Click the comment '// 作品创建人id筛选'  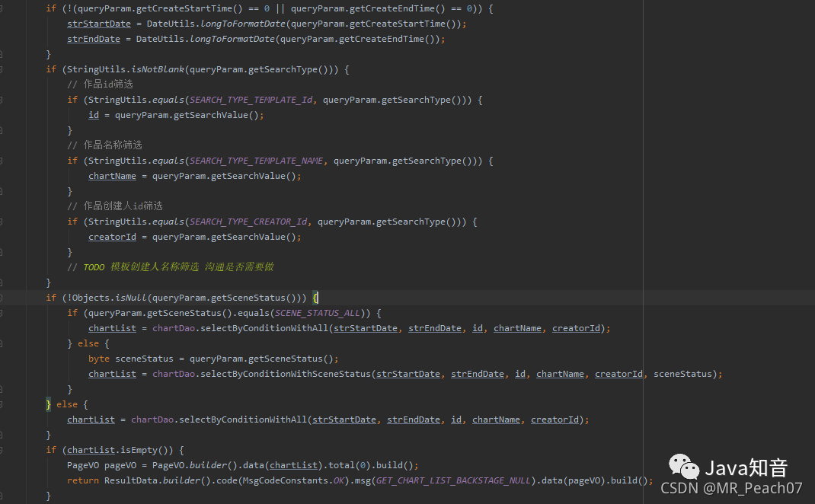115,206
